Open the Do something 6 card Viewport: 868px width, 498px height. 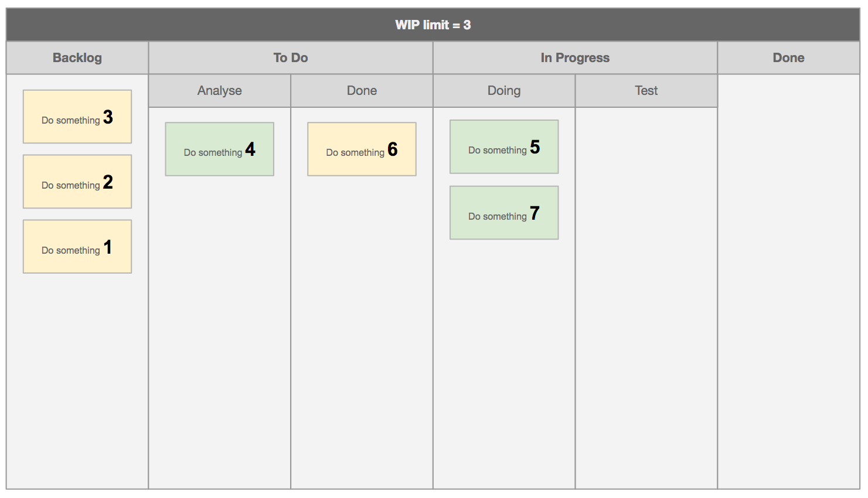click(x=362, y=149)
